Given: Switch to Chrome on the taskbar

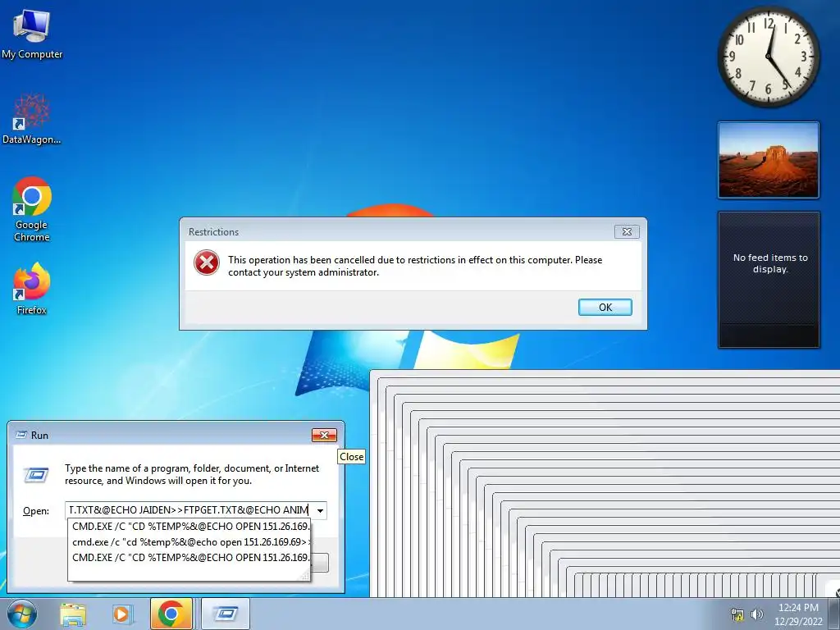Looking at the screenshot, I should [171, 614].
